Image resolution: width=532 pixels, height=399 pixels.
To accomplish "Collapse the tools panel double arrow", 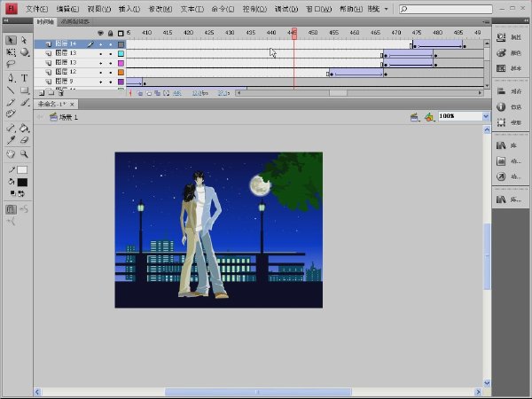I will pos(6,20).
